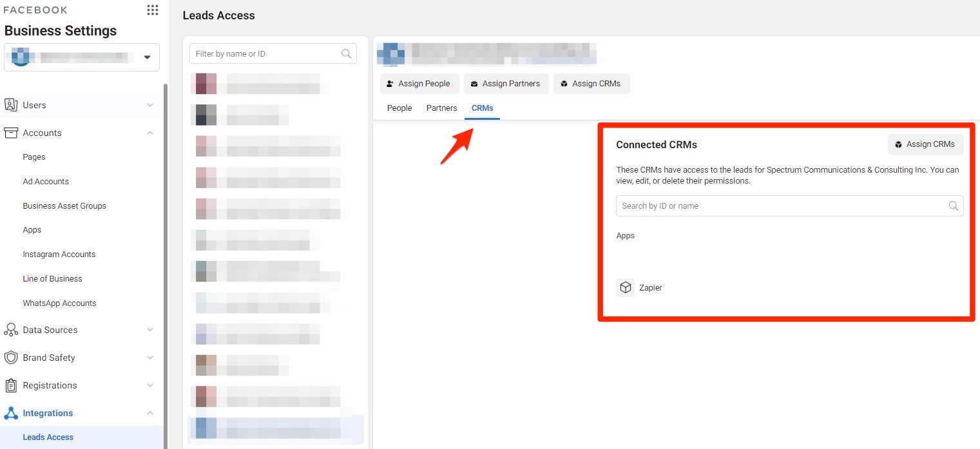Click the Assign People button
The image size is (980, 449).
(x=419, y=84)
